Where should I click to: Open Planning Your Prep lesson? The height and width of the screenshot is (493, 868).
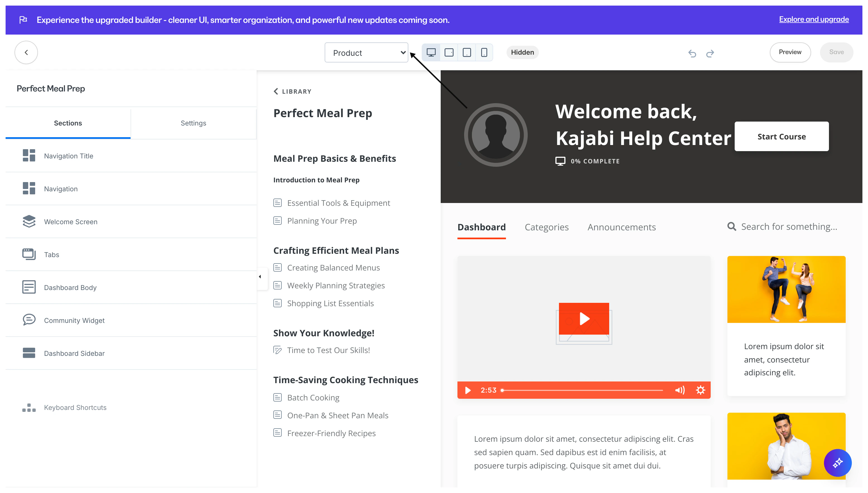(315, 221)
